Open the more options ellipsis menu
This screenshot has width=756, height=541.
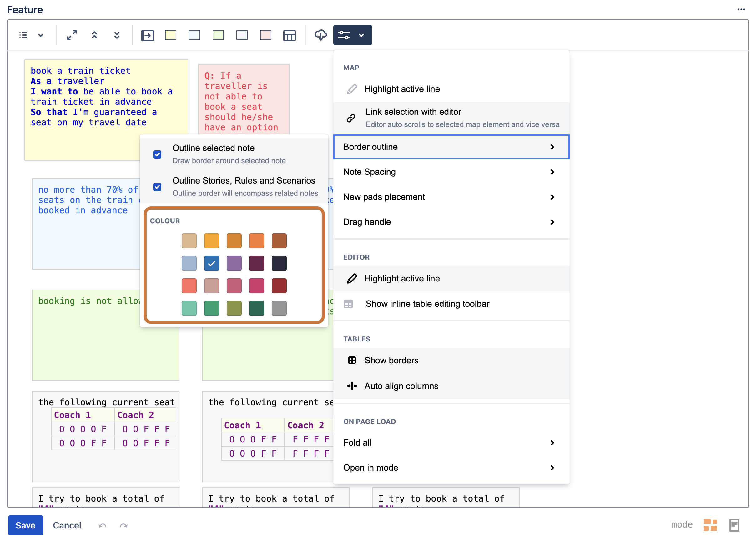coord(741,9)
